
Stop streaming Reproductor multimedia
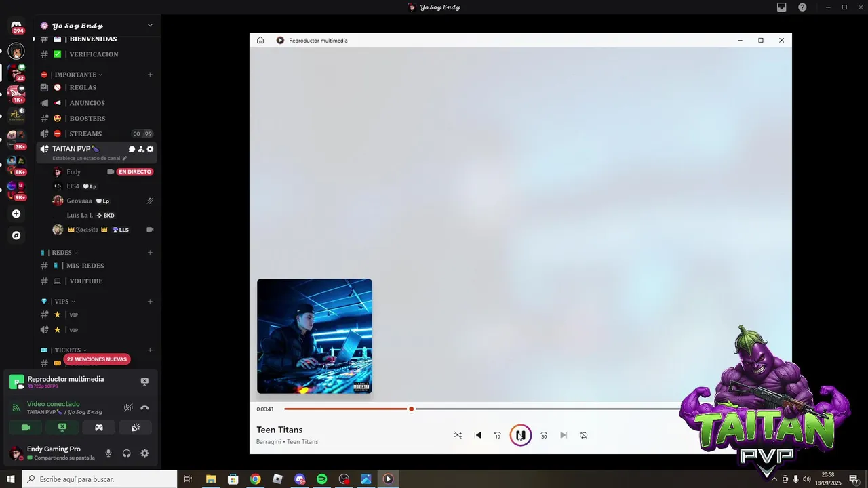[x=144, y=382]
